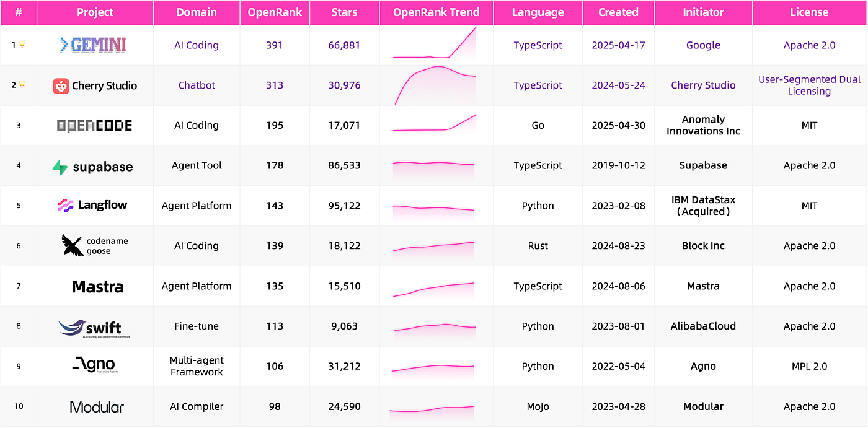This screenshot has height=428, width=868.
Task: Select the Rust language cell
Action: click(x=538, y=246)
